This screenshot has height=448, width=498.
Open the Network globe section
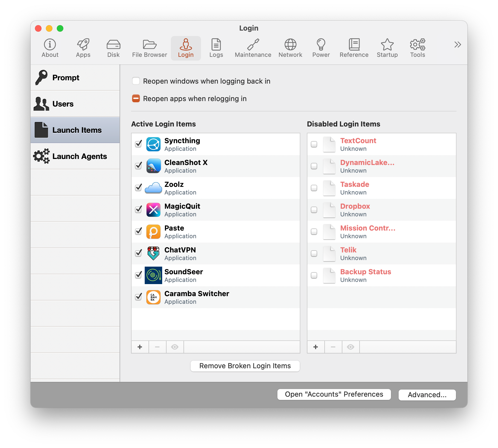pyautogui.click(x=290, y=48)
